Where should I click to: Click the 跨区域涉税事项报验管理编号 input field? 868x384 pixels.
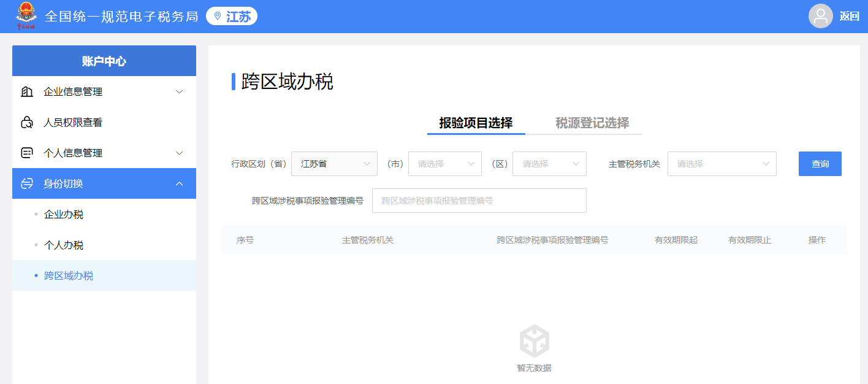point(479,201)
